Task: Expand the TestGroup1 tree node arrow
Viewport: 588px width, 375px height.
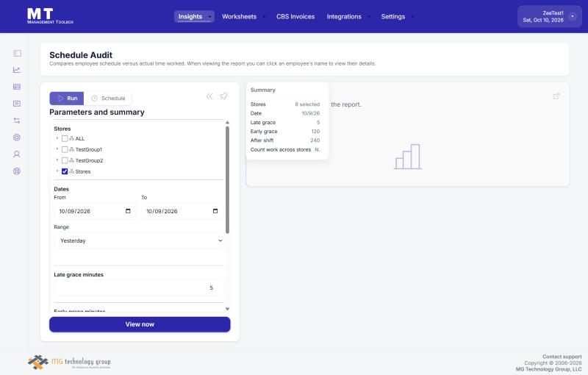Action: point(57,149)
